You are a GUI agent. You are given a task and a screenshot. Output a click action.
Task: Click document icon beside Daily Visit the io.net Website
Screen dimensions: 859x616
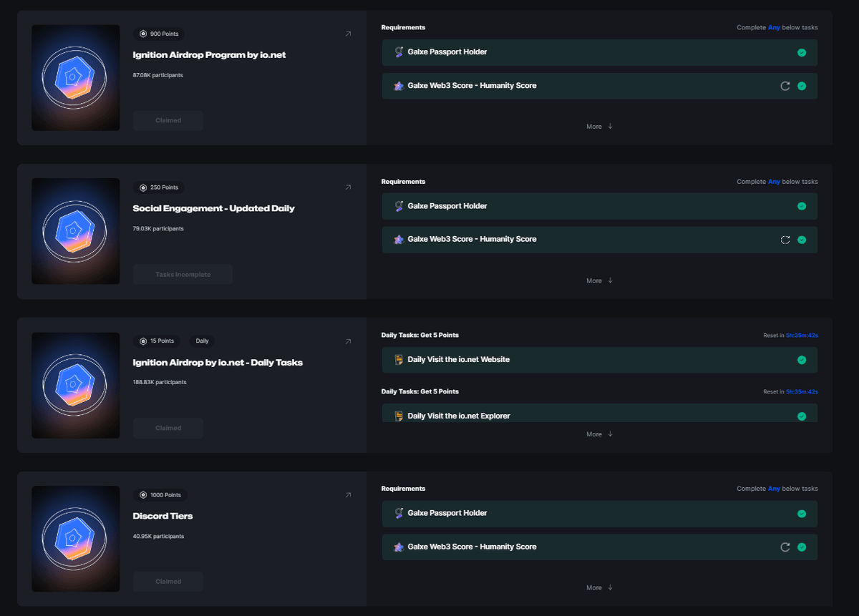coord(399,360)
